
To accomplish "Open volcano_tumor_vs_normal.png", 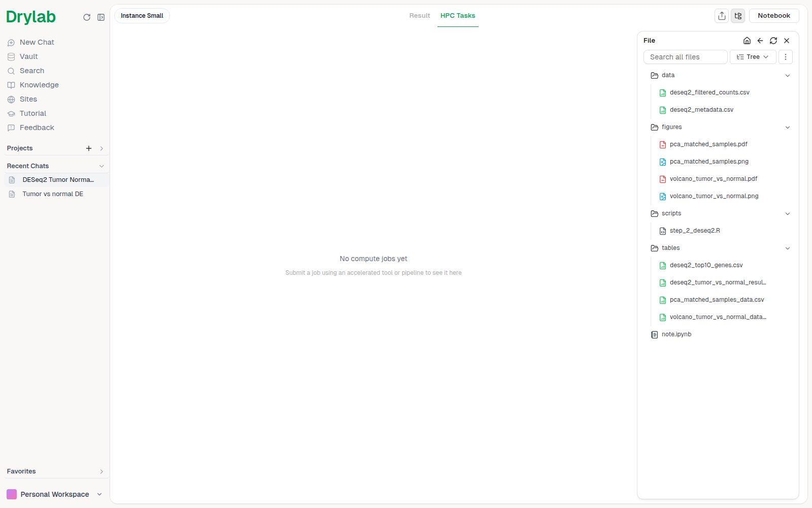I will tap(714, 196).
